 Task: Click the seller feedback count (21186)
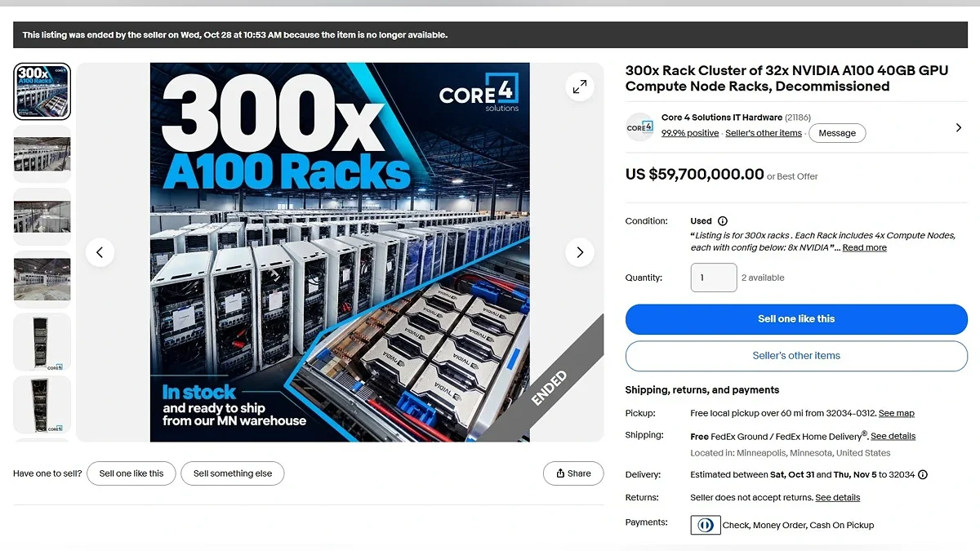tap(798, 118)
